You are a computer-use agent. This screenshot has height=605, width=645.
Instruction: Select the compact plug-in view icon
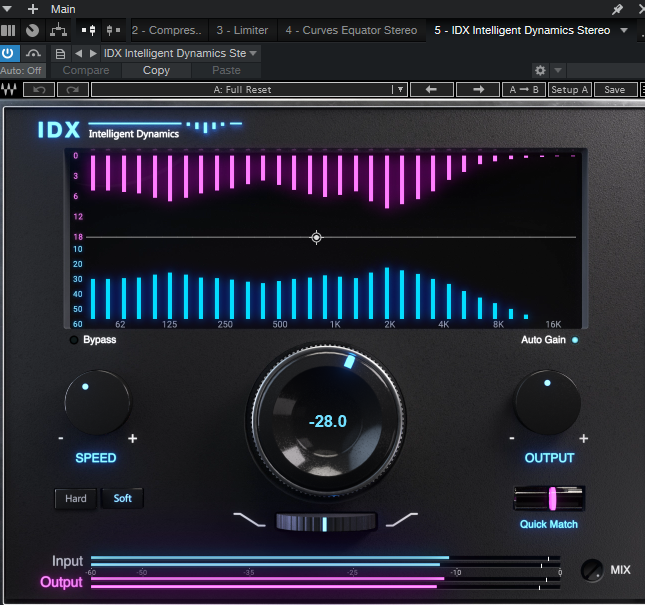[113, 30]
